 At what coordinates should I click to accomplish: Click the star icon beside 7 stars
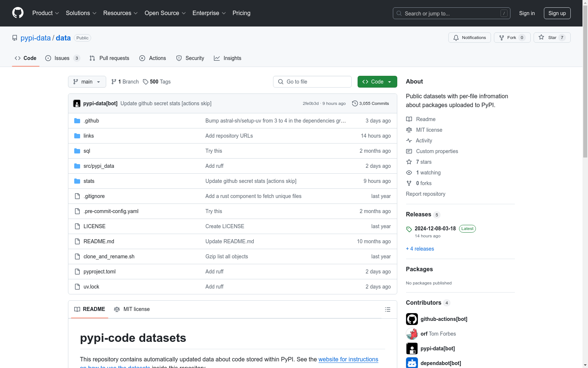coord(409,162)
